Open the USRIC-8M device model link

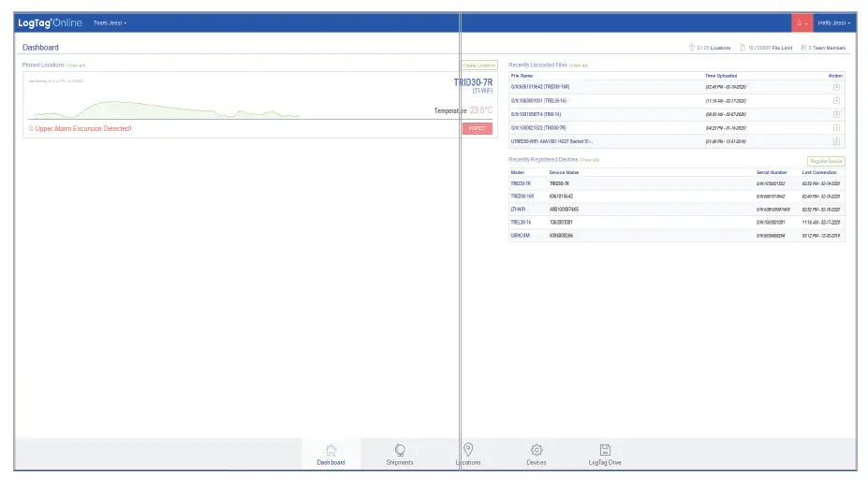[520, 236]
